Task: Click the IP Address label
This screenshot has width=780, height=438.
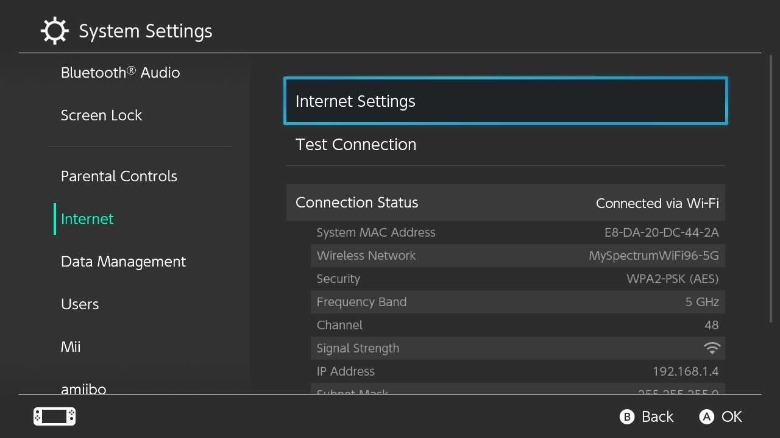Action: tap(346, 371)
